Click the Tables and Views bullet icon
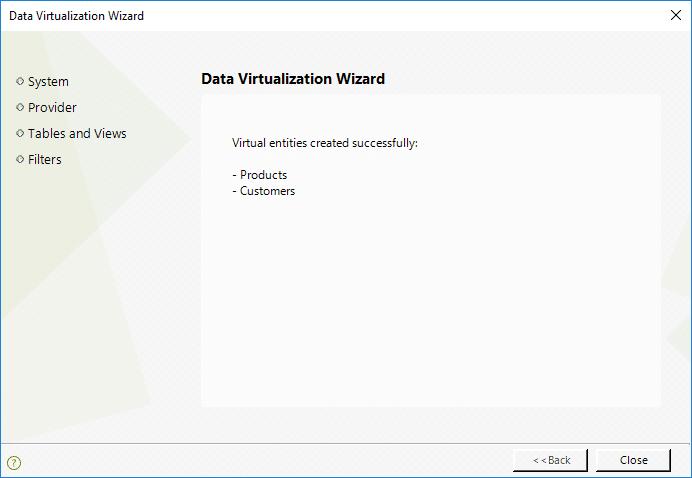 [20, 133]
